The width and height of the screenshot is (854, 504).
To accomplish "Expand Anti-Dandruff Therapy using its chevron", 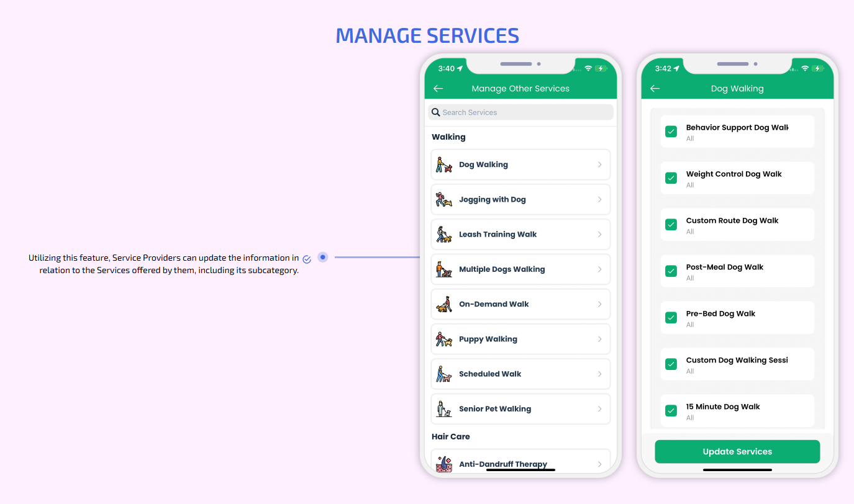I will (x=599, y=464).
